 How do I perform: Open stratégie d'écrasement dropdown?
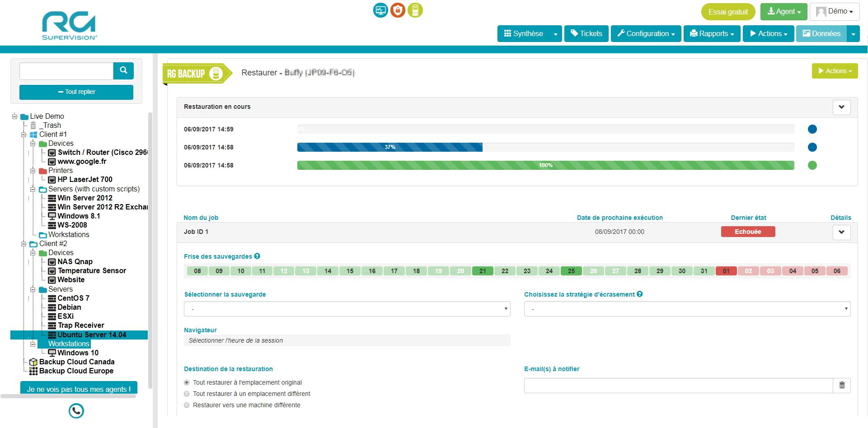click(x=687, y=309)
